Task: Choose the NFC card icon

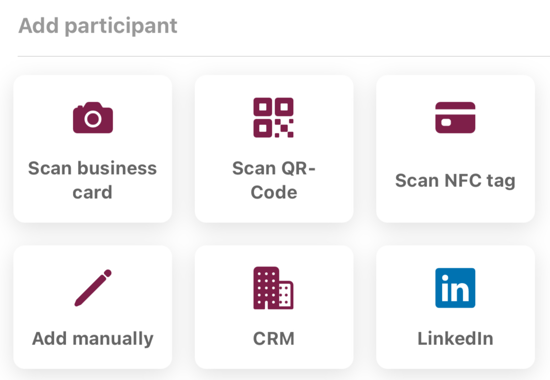Action: 455,118
